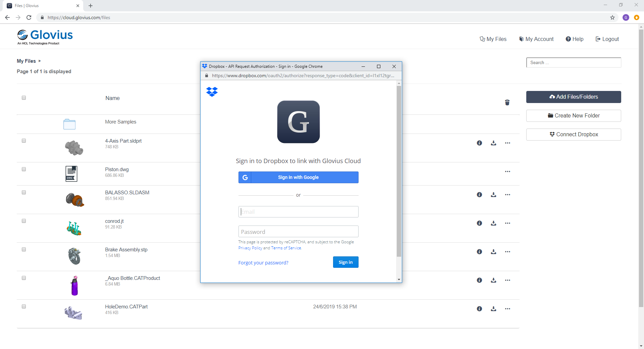Screen dimensions: 644x349
Task: Close the Files | Glovius tab
Action: click(x=78, y=6)
